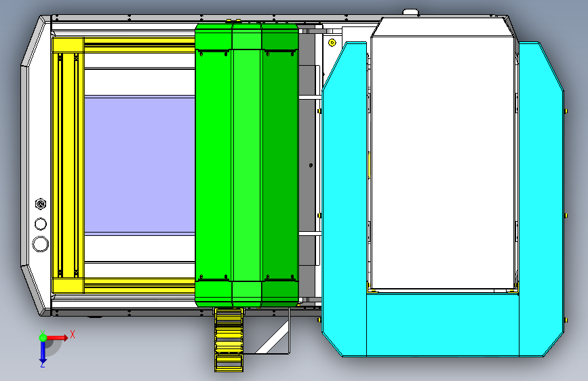Select the yellow cable drag chain
588x381 pixels.
[x=229, y=340]
